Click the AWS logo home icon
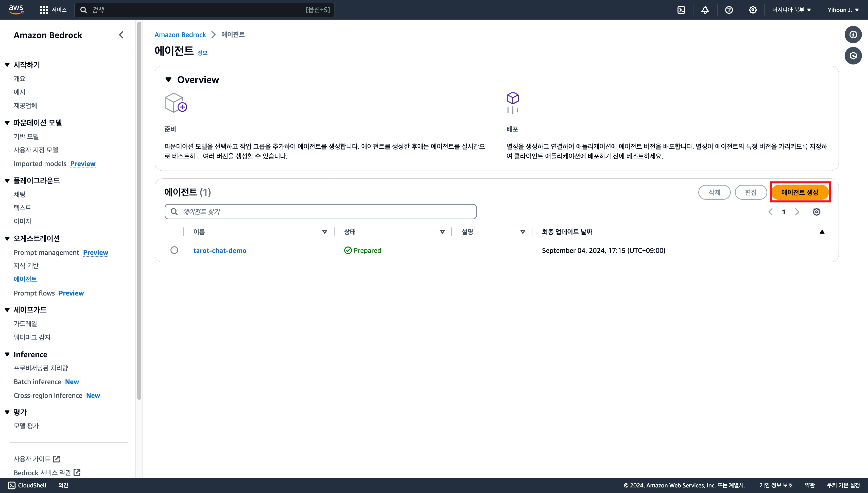 [16, 9]
